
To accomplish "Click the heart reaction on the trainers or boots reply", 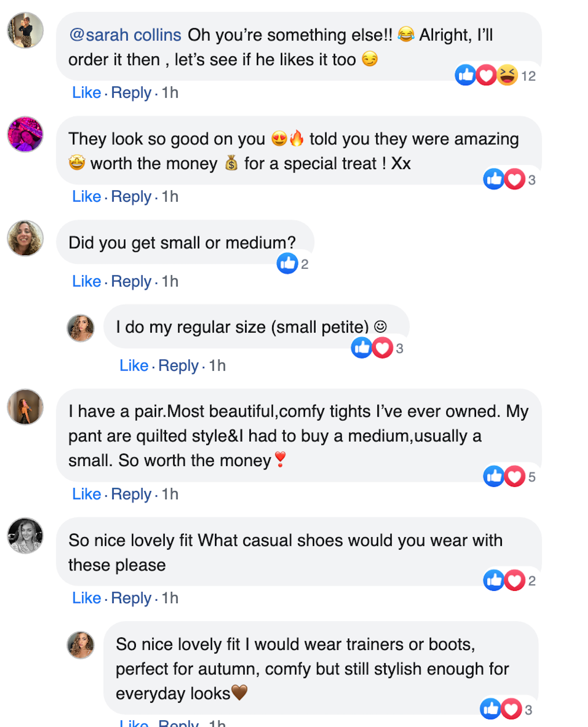I will 511,709.
